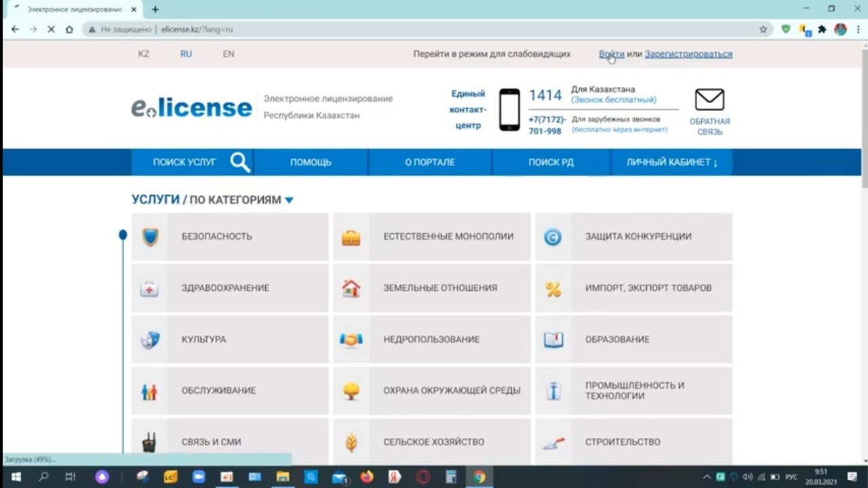Open the Firefox icon in the taskbar
The height and width of the screenshot is (488, 868).
(x=367, y=477)
